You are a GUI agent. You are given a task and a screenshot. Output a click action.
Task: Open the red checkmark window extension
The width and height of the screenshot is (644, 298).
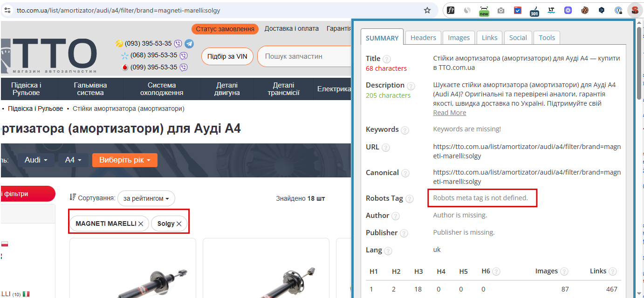tap(518, 10)
